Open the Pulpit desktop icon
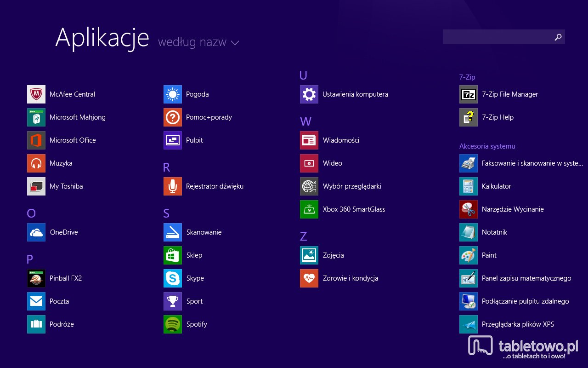 tap(173, 140)
